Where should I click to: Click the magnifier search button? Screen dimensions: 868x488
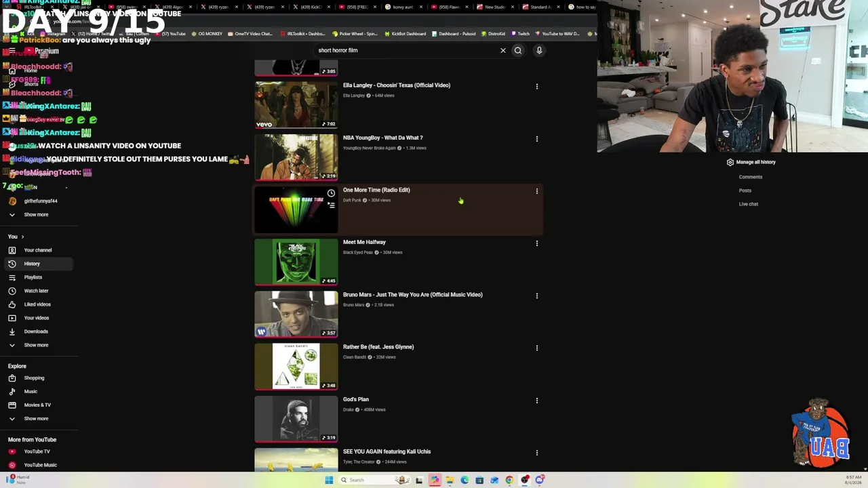point(518,50)
